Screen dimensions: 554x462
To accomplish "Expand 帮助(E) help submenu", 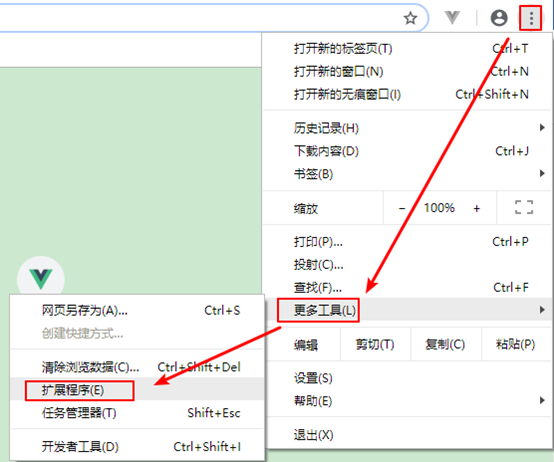I will [406, 401].
